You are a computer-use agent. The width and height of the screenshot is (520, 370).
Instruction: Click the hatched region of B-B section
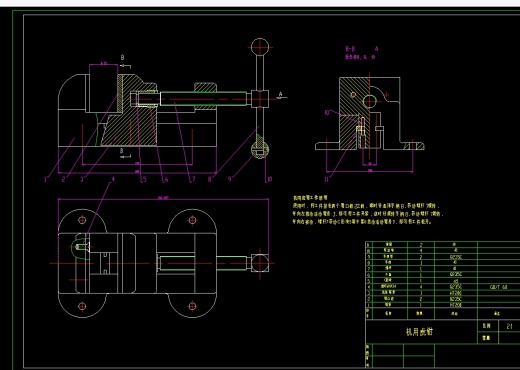click(354, 110)
